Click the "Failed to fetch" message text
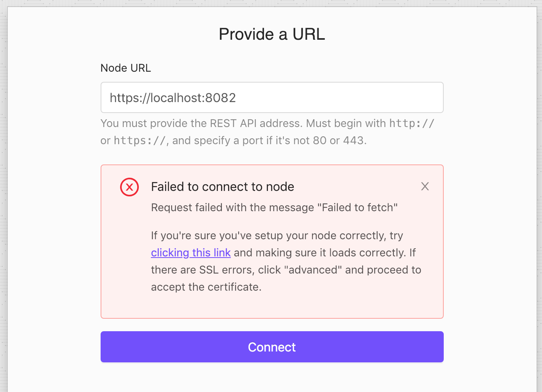The image size is (542, 392). click(274, 207)
